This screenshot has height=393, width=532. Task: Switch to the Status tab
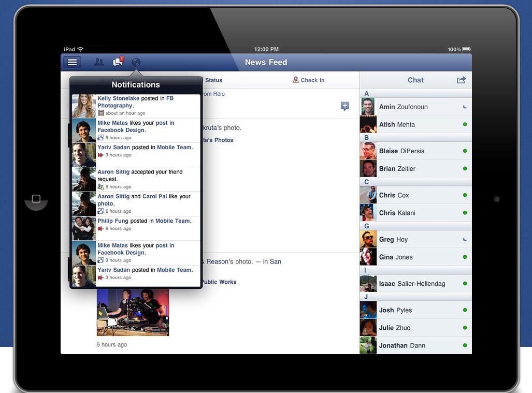pyautogui.click(x=213, y=80)
